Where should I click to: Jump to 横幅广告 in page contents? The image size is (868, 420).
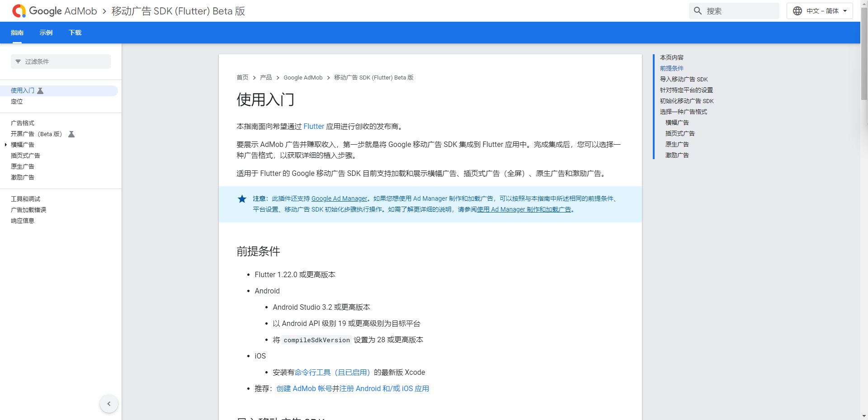coord(677,123)
